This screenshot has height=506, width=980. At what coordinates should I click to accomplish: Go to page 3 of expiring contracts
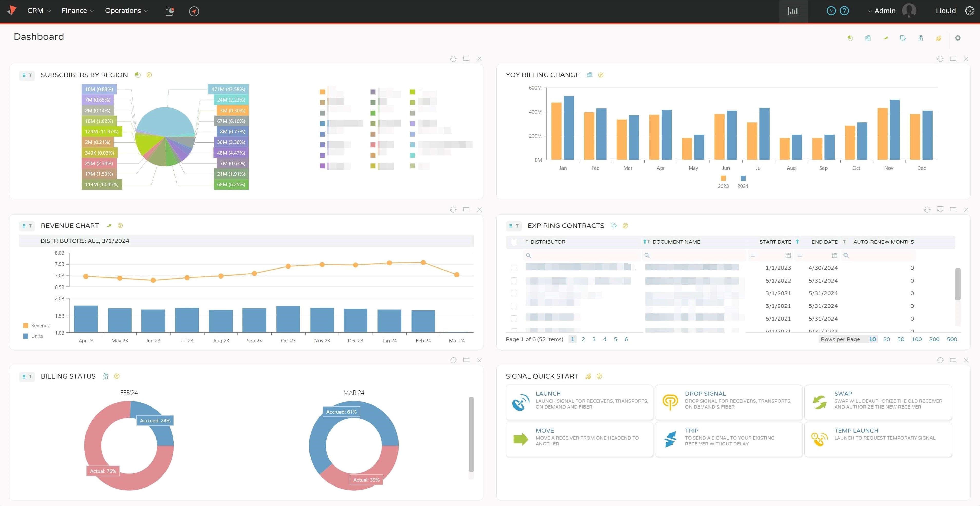tap(594, 339)
